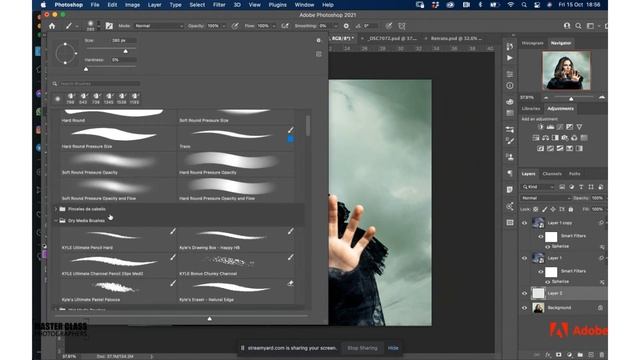This screenshot has height=360, width=640.
Task: Open the Flow dropdown arrow
Action: [274, 26]
